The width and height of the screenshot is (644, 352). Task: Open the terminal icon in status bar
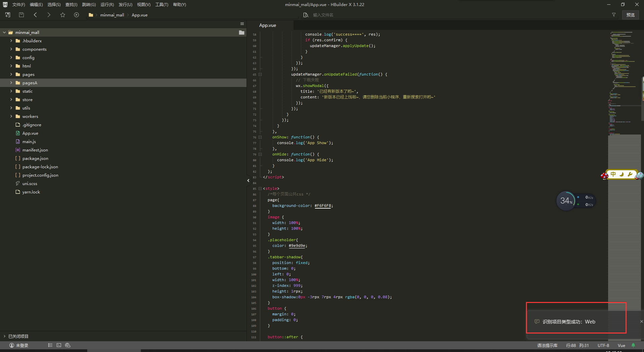[x=59, y=345]
